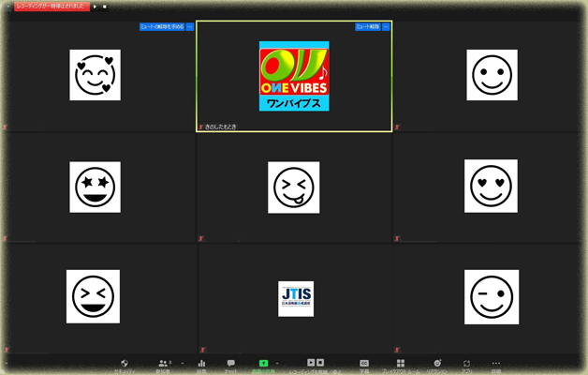Resume recording with the toolbar play icon
The width and height of the screenshot is (588, 375).
[311, 362]
